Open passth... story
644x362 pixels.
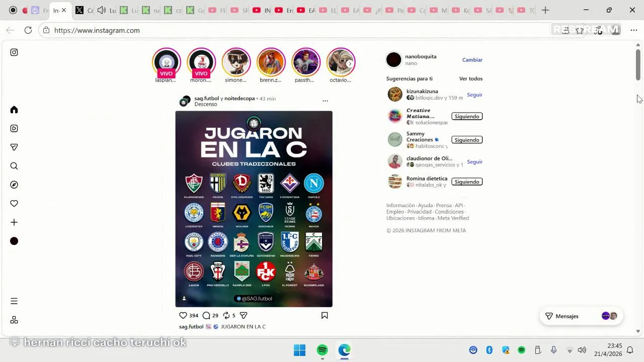pyautogui.click(x=306, y=62)
